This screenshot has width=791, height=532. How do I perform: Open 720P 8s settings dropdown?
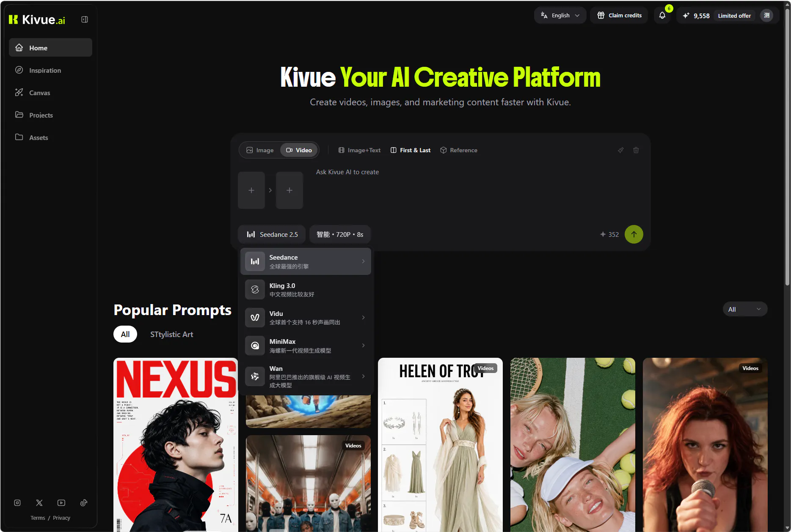click(340, 234)
